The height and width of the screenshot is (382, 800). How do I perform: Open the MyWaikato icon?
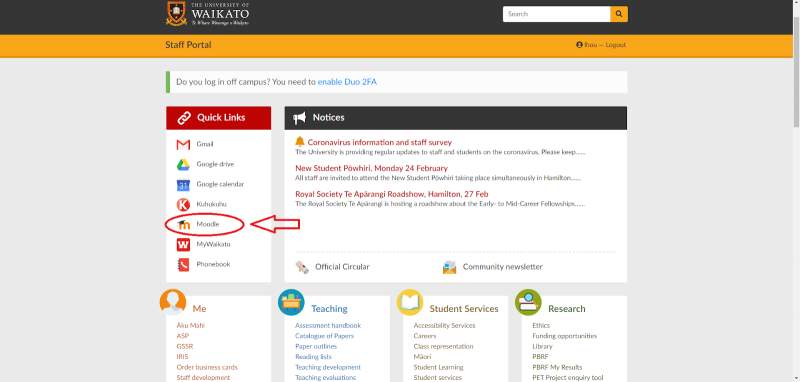[183, 244]
